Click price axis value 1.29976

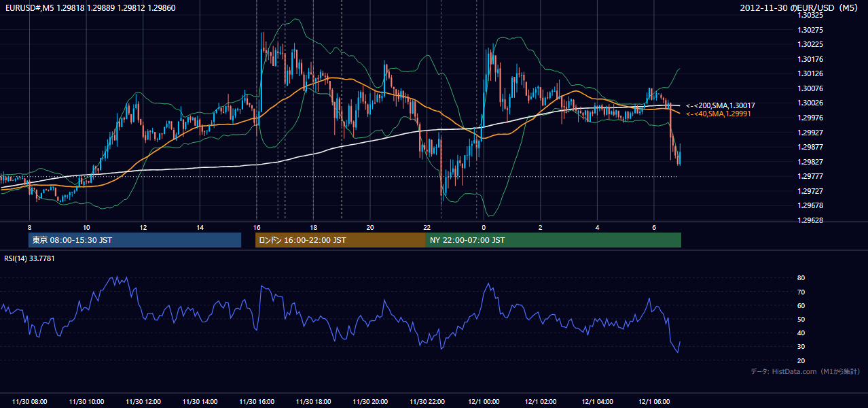click(x=811, y=118)
